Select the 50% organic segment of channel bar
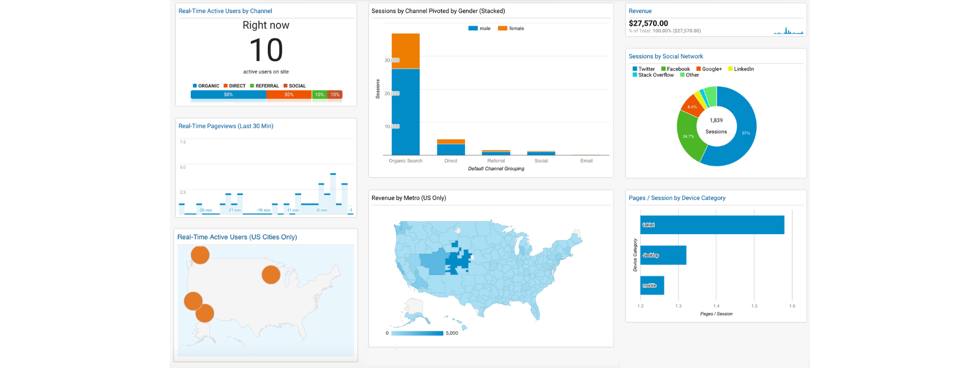The image size is (980, 368). (228, 95)
